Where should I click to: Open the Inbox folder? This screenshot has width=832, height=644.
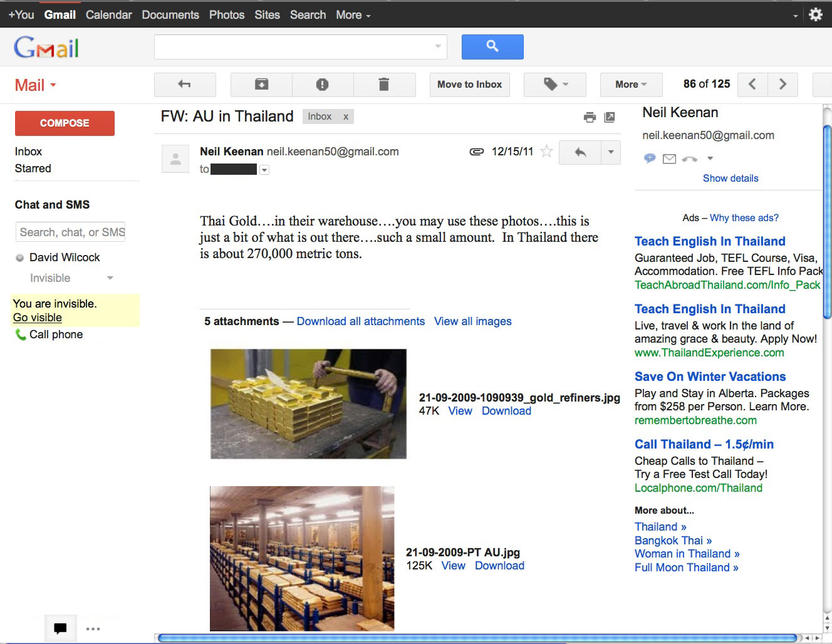pos(28,152)
